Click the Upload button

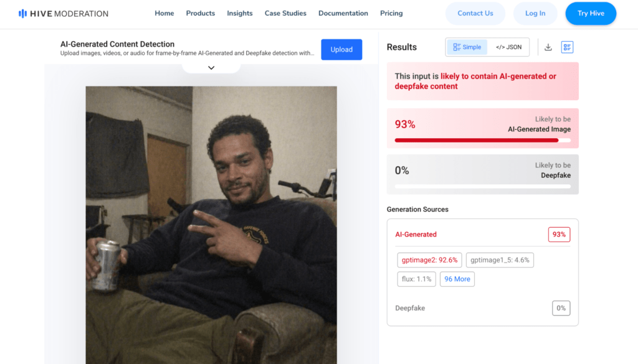341,50
